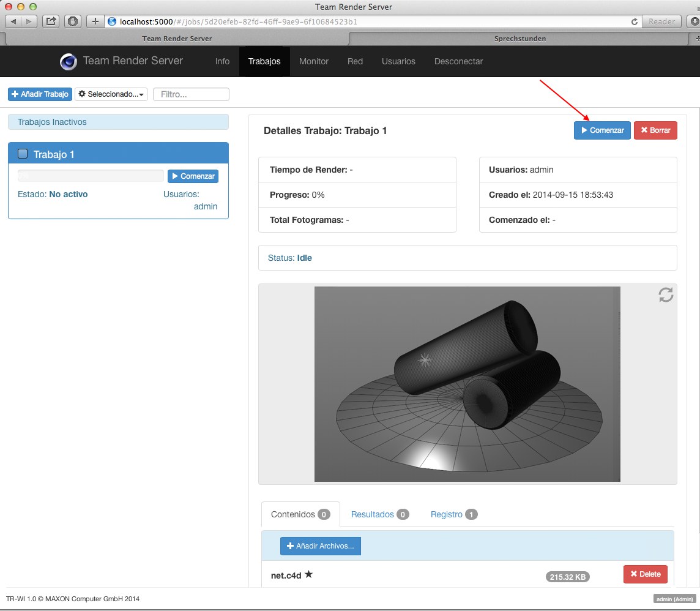The width and height of the screenshot is (700, 611).
Task: Reload page using address bar refresh icon
Action: coord(635,21)
